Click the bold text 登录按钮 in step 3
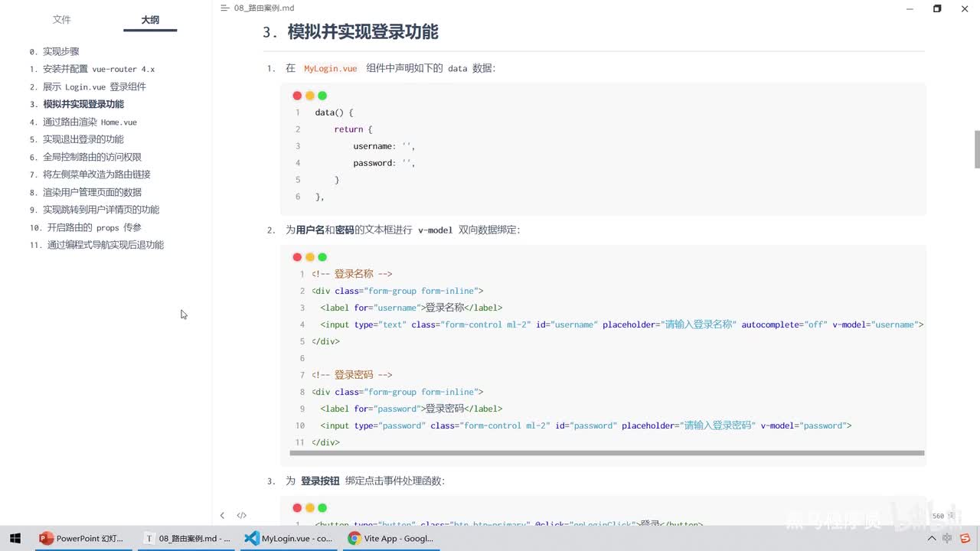980x551 pixels. tap(320, 481)
